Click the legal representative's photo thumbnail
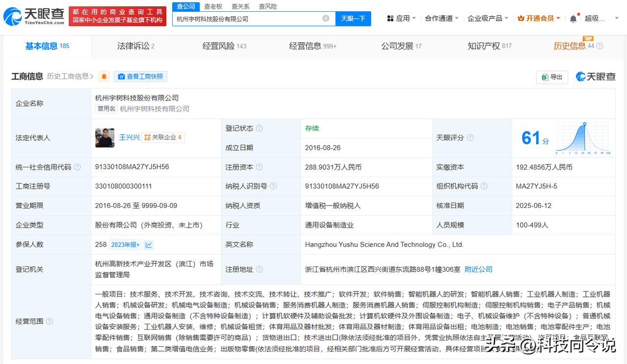 click(104, 138)
